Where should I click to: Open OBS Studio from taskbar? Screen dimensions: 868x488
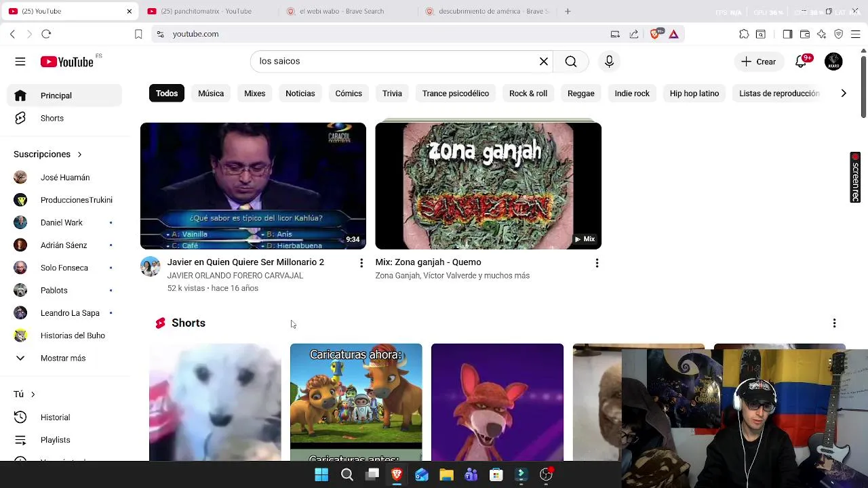pos(546,474)
